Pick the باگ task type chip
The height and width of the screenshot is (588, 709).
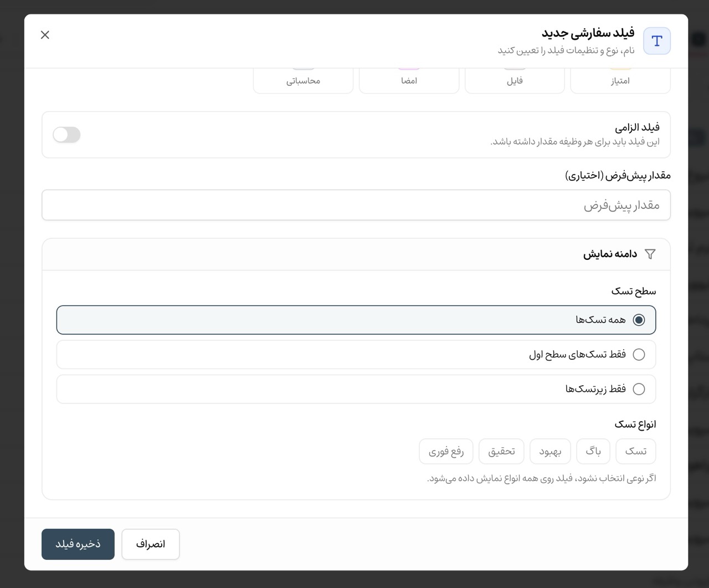[593, 451]
